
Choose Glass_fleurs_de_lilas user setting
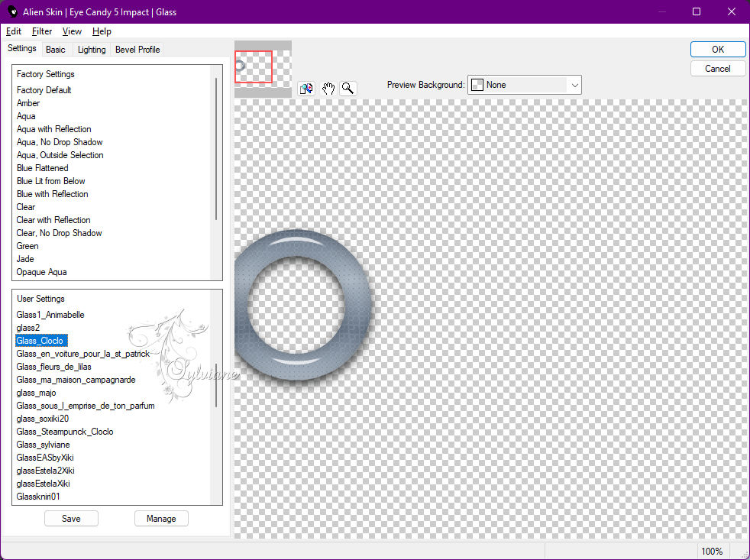[x=53, y=366]
